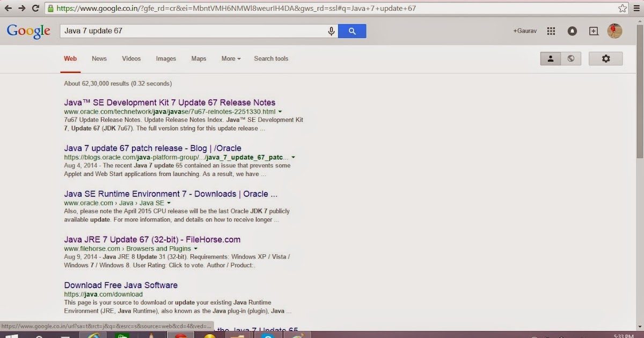The image size is (644, 338).
Task: Click the green oracle.com technetwork URL text
Action: (170, 112)
